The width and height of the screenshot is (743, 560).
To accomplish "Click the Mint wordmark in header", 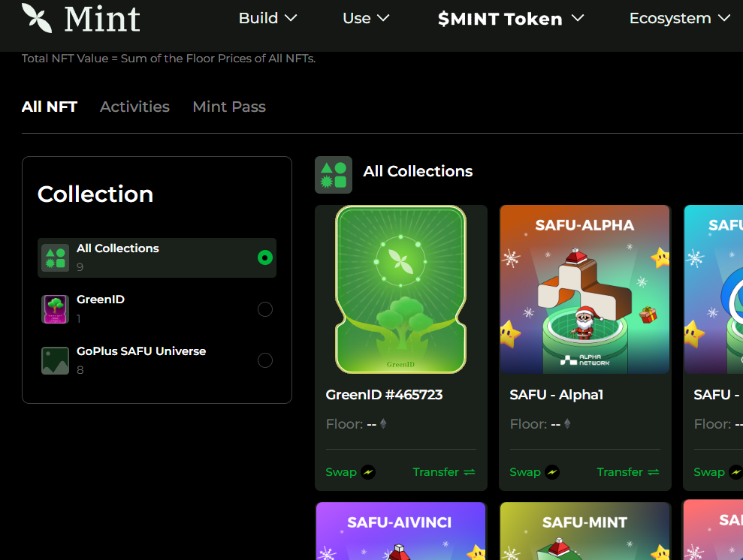I will pos(102,19).
